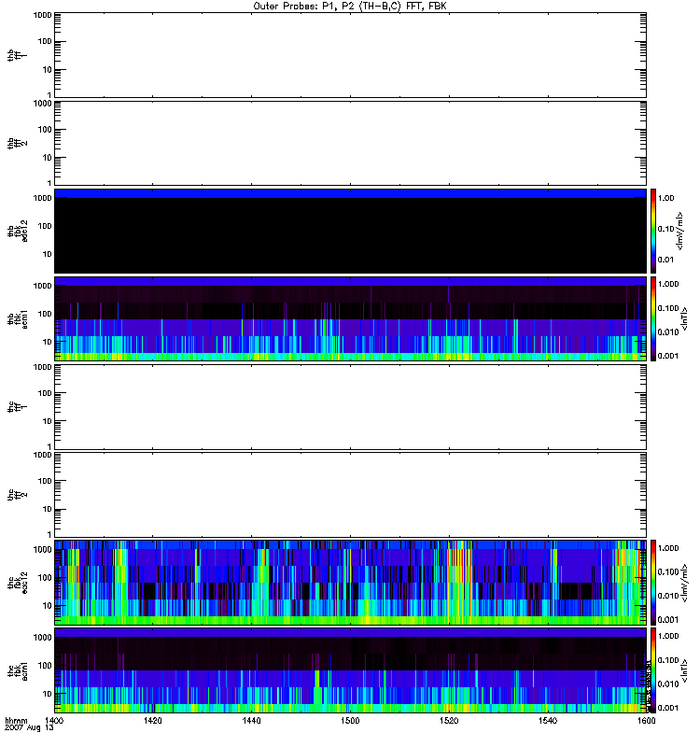Click the 1400 time tick label

point(55,722)
